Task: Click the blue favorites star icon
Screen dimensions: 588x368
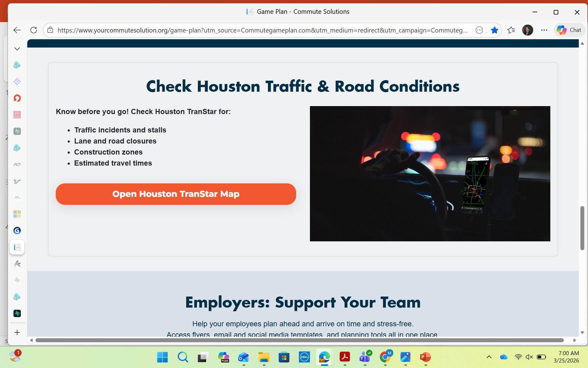Action: click(x=494, y=30)
